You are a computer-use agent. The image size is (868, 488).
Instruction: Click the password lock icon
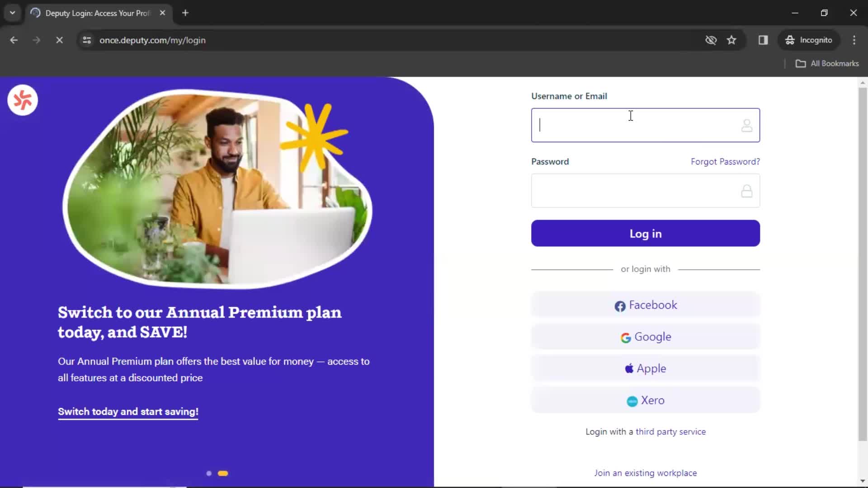(747, 191)
